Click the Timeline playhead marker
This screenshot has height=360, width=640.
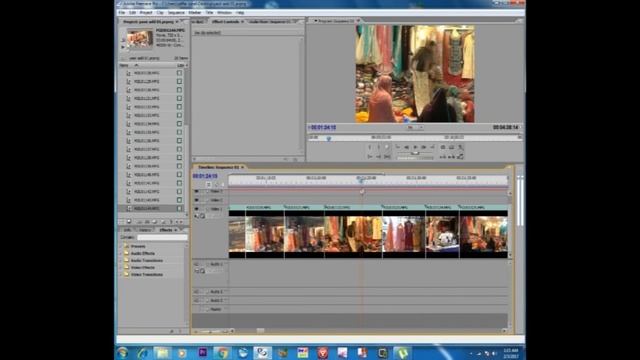pos(361,180)
